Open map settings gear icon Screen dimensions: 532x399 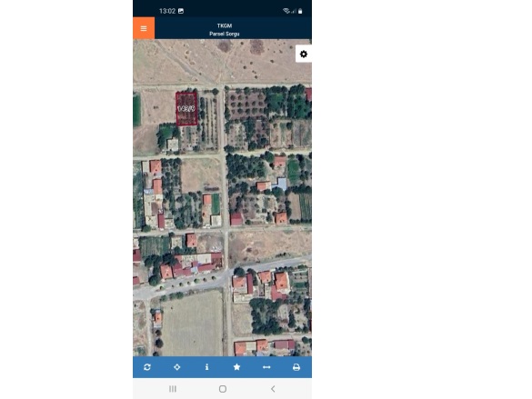point(304,54)
